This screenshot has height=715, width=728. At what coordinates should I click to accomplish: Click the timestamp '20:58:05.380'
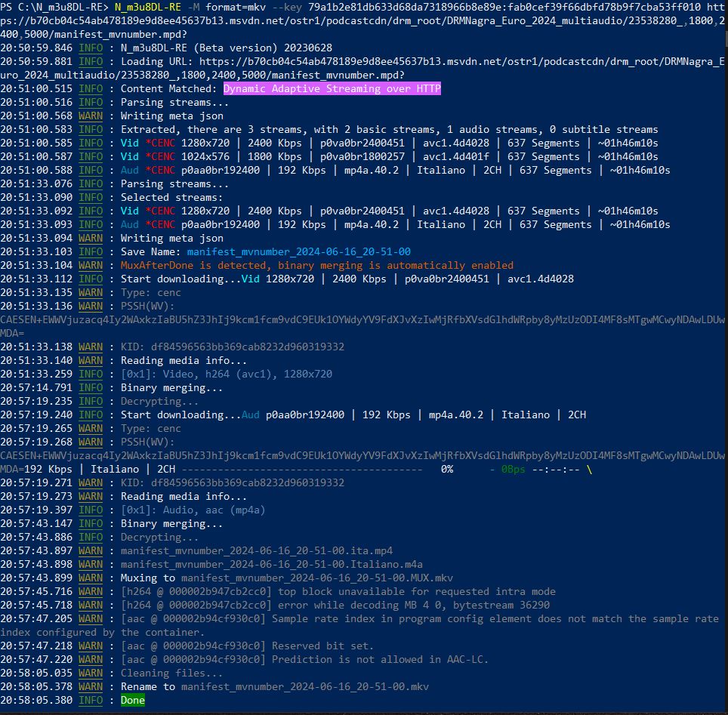pyautogui.click(x=36, y=700)
